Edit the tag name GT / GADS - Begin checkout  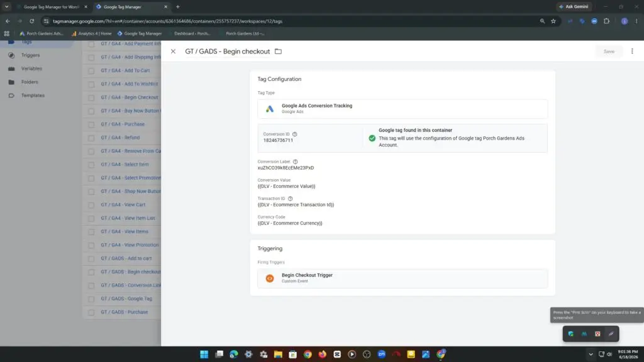coord(227,52)
